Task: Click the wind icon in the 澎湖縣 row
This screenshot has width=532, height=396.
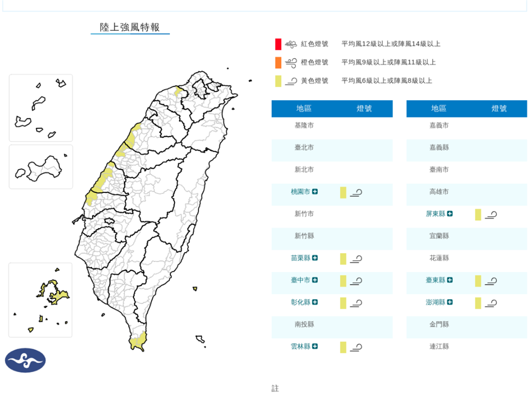Action: pos(491,303)
